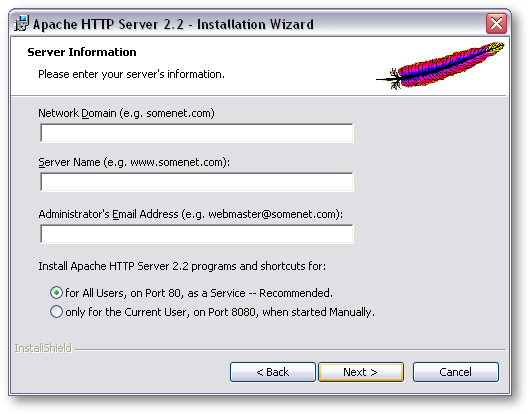
Task: Click the Administrator's Email Address label text
Action: (191, 214)
